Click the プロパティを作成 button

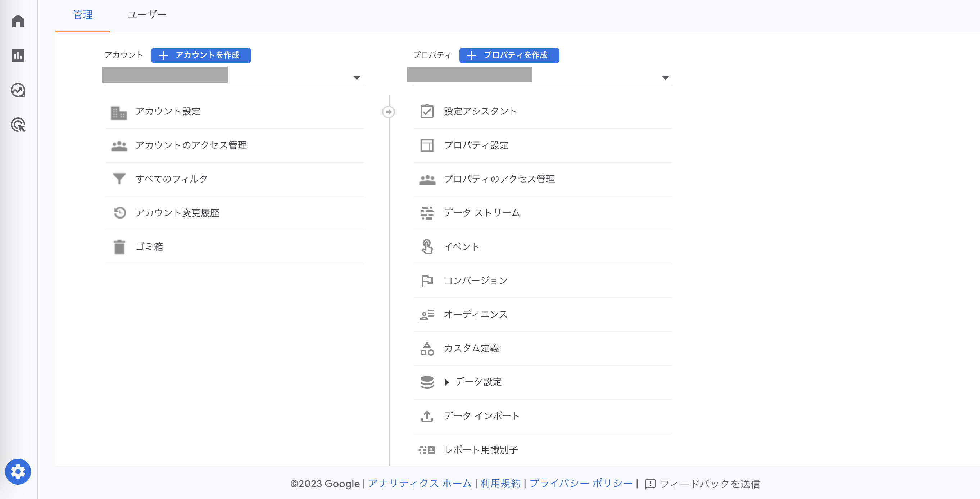point(509,55)
